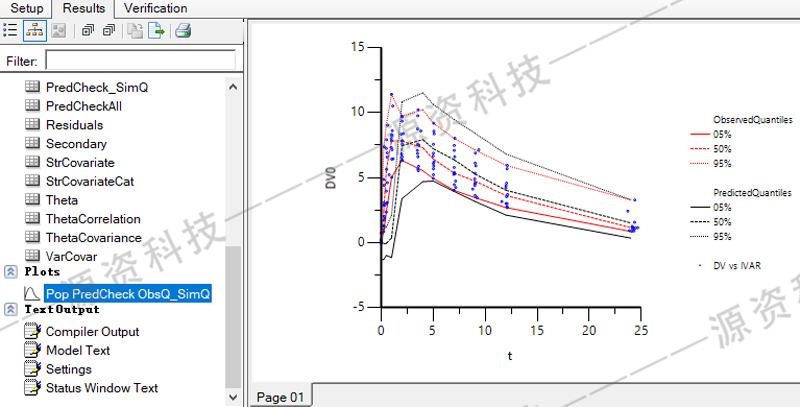The image size is (800, 407).
Task: Open Compiler Output text
Action: tap(92, 332)
